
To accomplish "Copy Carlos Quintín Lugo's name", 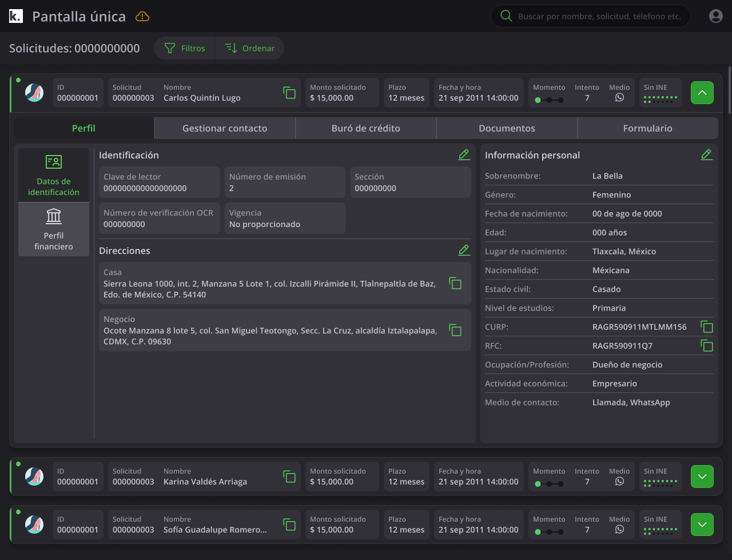I will pyautogui.click(x=289, y=93).
